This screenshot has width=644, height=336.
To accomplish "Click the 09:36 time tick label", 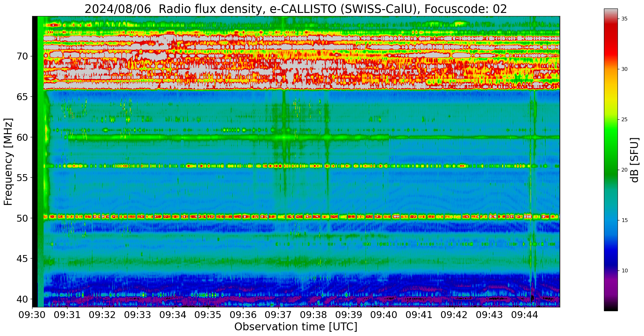I will (243, 315).
